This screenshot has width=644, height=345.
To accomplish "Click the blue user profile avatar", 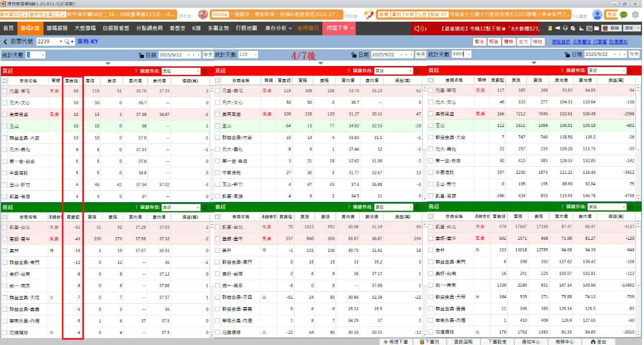I will (597, 15).
